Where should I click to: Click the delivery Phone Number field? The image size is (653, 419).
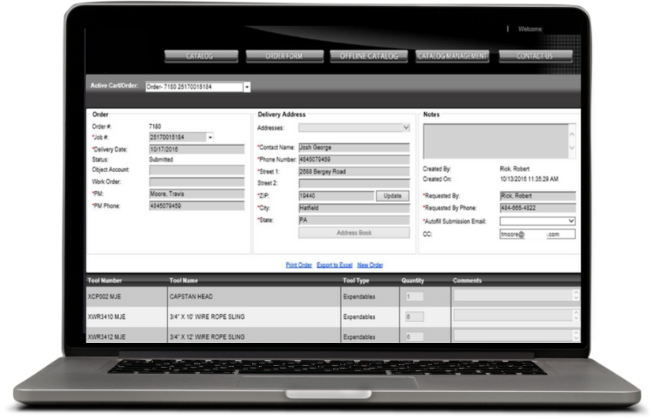coord(354,160)
